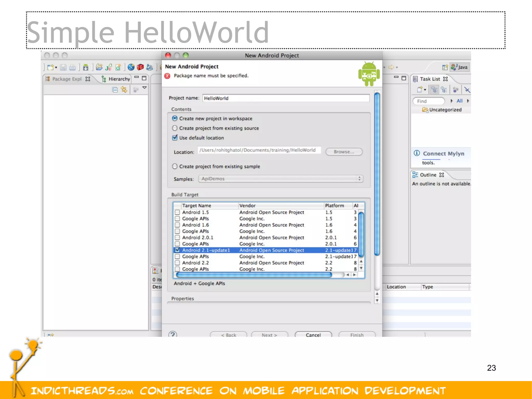
Task: Toggle Link with Editor in Package Explorer
Action: tap(124, 90)
